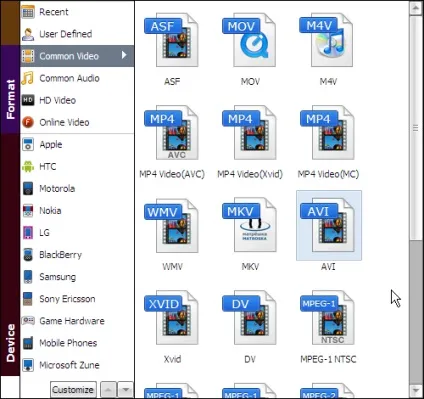The width and height of the screenshot is (424, 399).
Task: Select the BlackBerry device category
Action: [77, 255]
